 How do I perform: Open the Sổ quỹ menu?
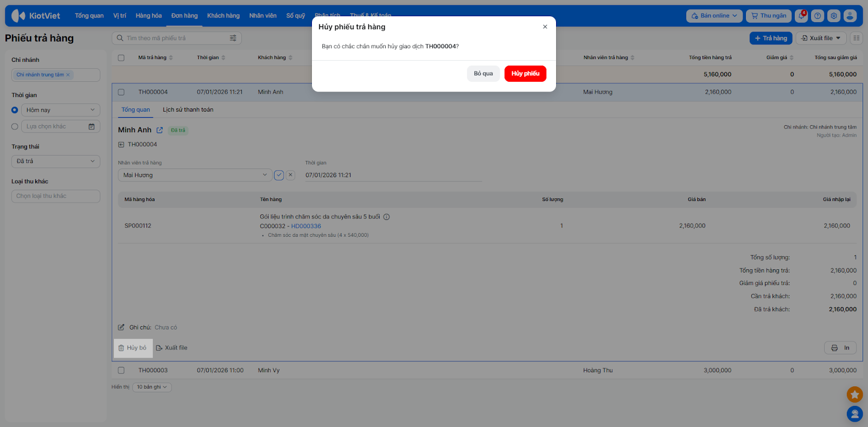point(296,16)
